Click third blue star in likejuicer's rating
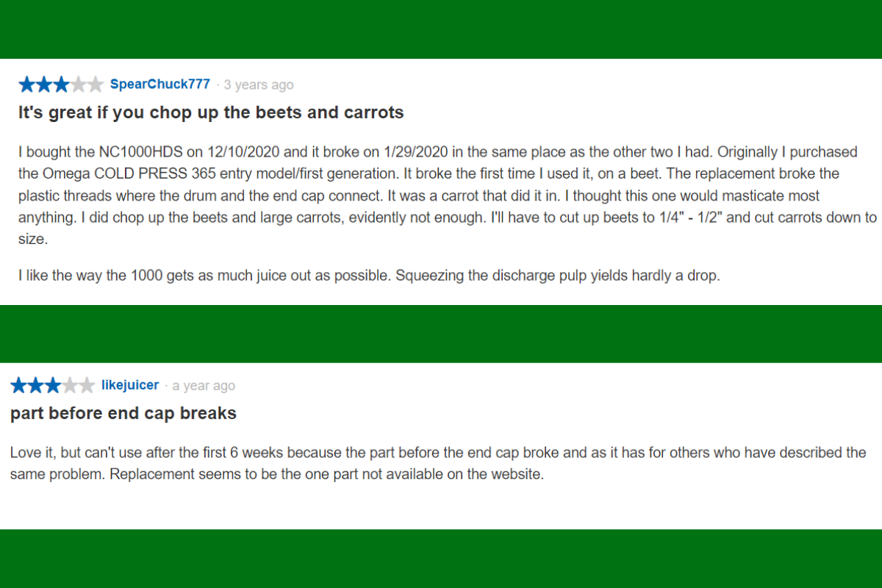The width and height of the screenshot is (882, 588). (53, 385)
